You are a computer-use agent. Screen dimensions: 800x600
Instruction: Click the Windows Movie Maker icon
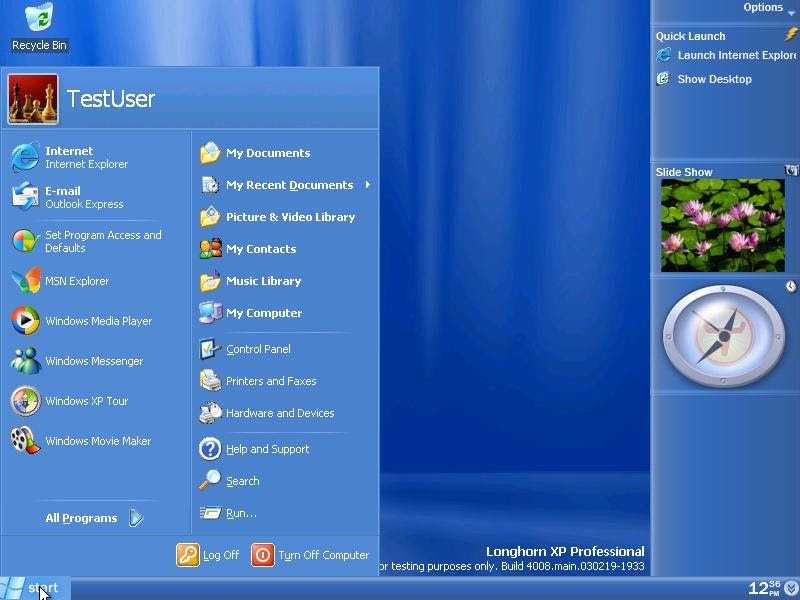[x=25, y=440]
